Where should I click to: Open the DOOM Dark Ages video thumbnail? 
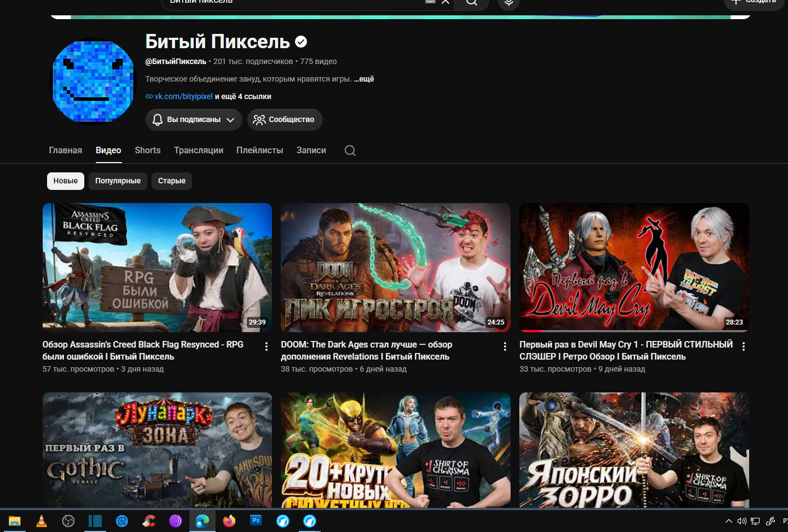click(x=396, y=268)
